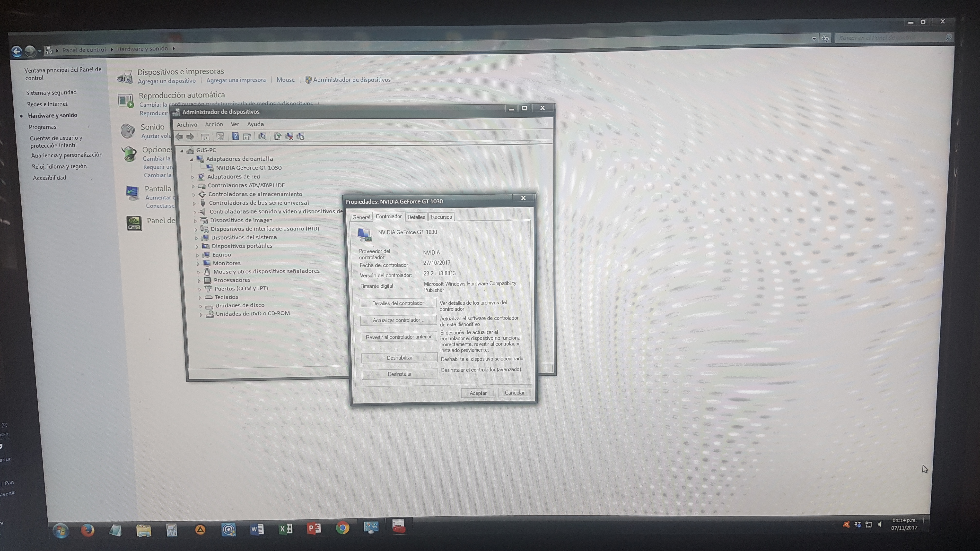This screenshot has height=551, width=980.
Task: Click the volume speaker tray icon
Action: click(x=880, y=524)
